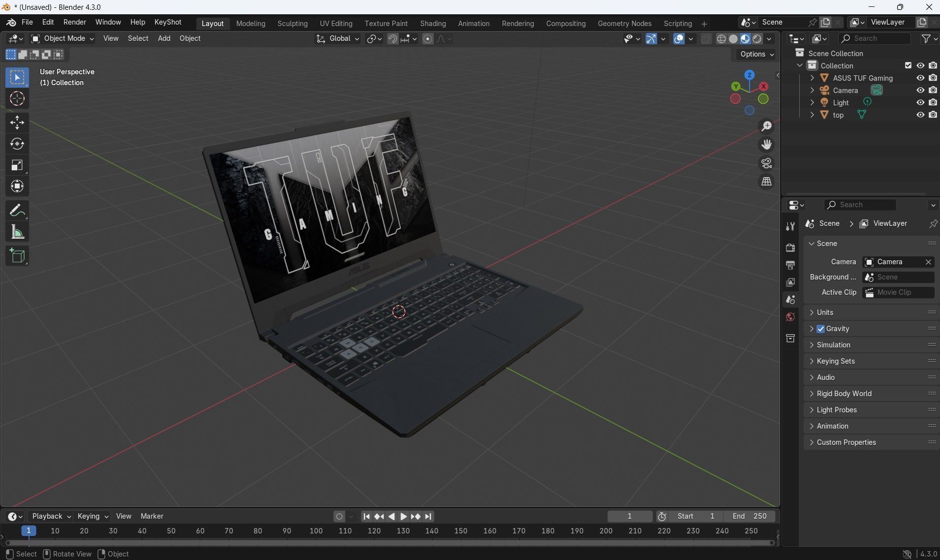This screenshot has height=560, width=940.
Task: Play the animation forward
Action: coord(404,516)
